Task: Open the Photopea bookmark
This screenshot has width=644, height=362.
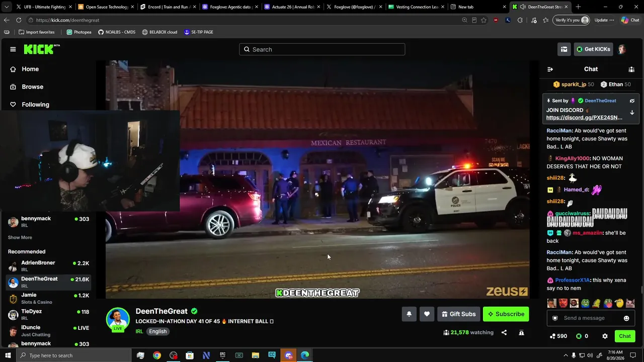Action: point(79,32)
